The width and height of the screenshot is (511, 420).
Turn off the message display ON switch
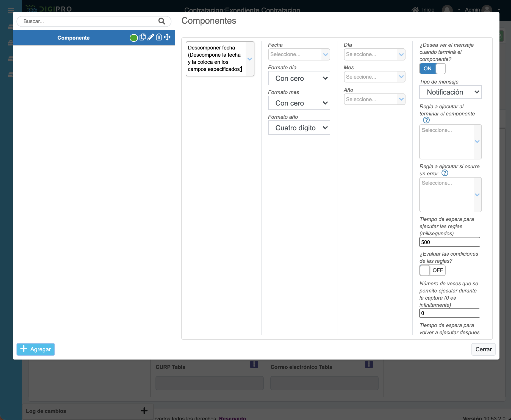click(432, 68)
